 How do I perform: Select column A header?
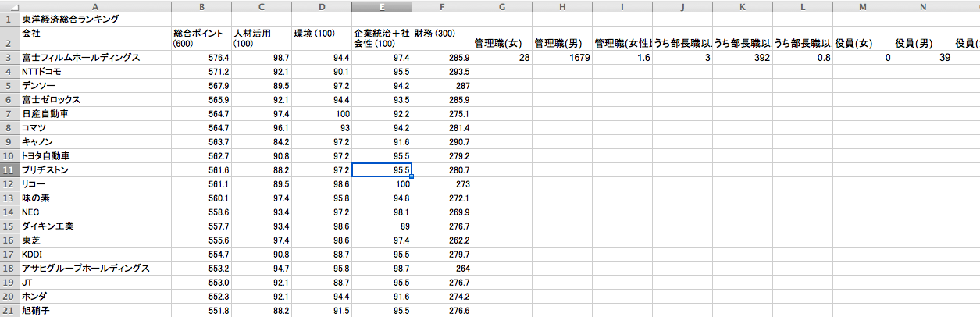tap(94, 5)
